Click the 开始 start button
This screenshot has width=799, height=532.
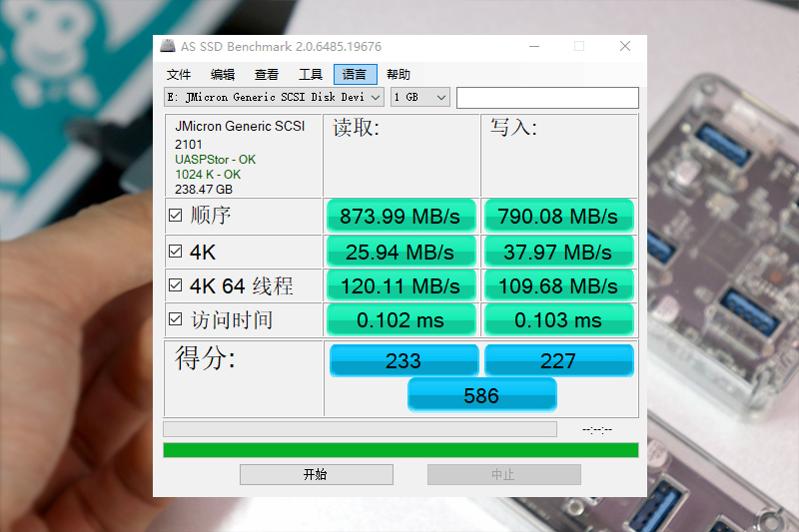pyautogui.click(x=317, y=474)
